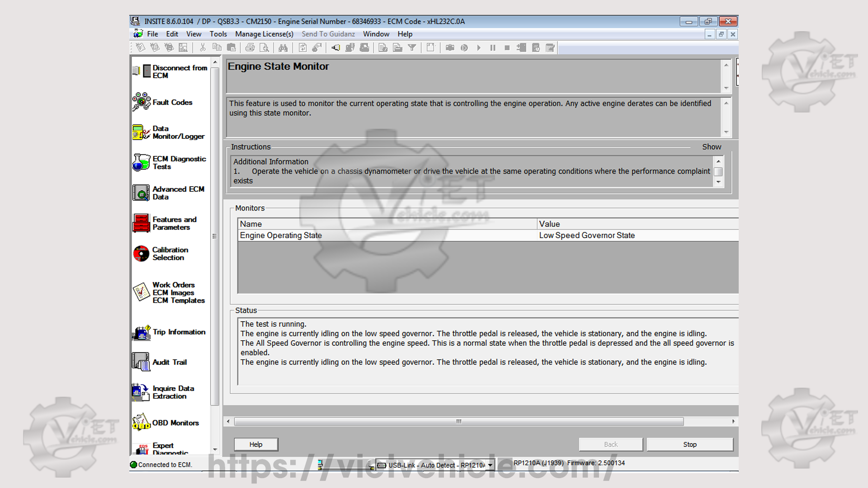Open Fault Codes in sidebar

[x=172, y=103]
